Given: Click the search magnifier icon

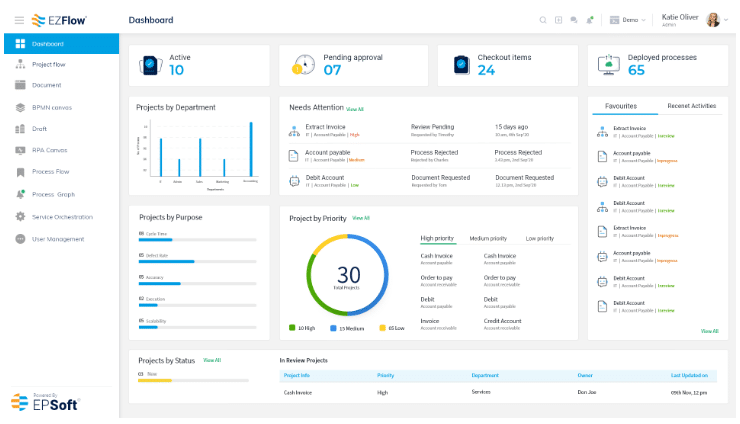Looking at the screenshot, I should [x=543, y=20].
